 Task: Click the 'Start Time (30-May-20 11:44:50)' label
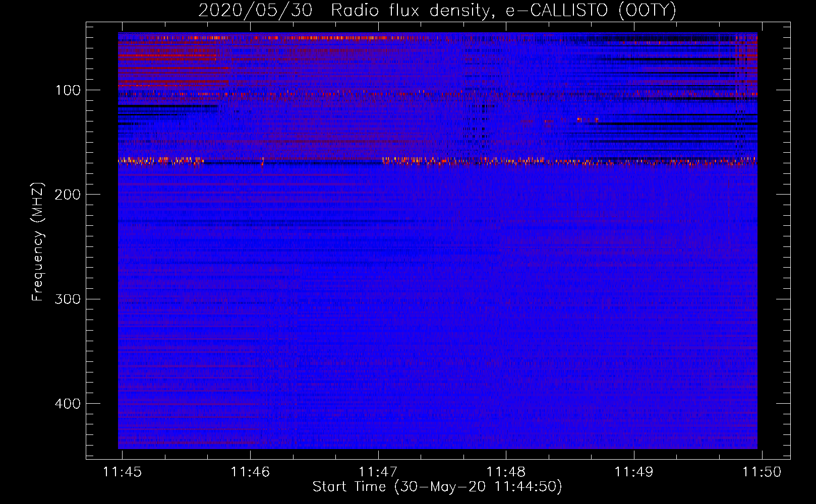[x=437, y=487]
